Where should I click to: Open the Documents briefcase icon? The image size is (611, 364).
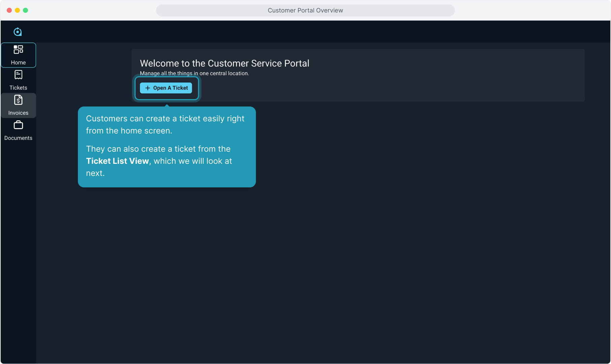18,125
